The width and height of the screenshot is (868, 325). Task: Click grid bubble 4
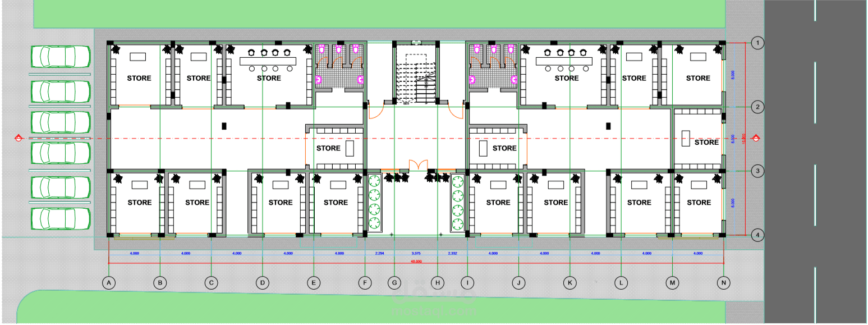[x=758, y=235]
